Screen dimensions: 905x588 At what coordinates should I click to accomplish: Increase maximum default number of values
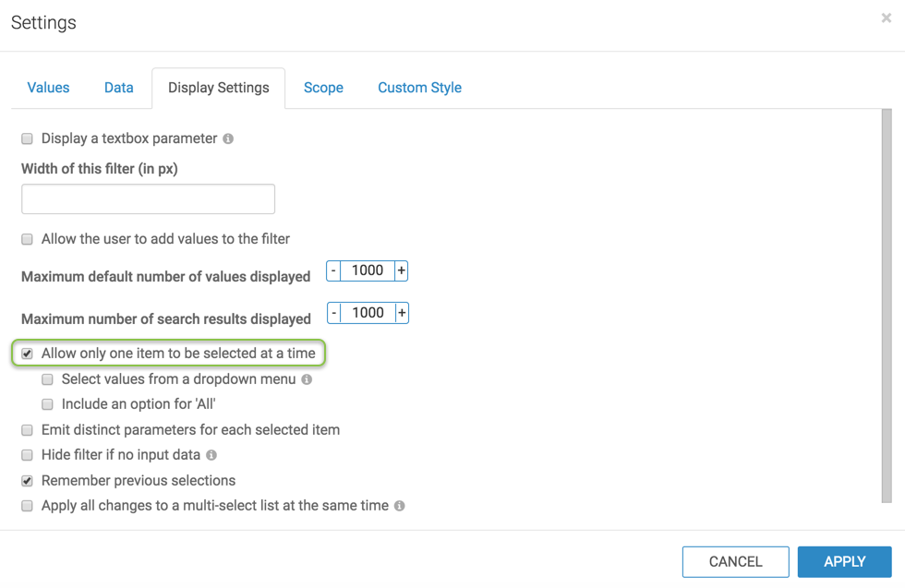[x=401, y=270]
